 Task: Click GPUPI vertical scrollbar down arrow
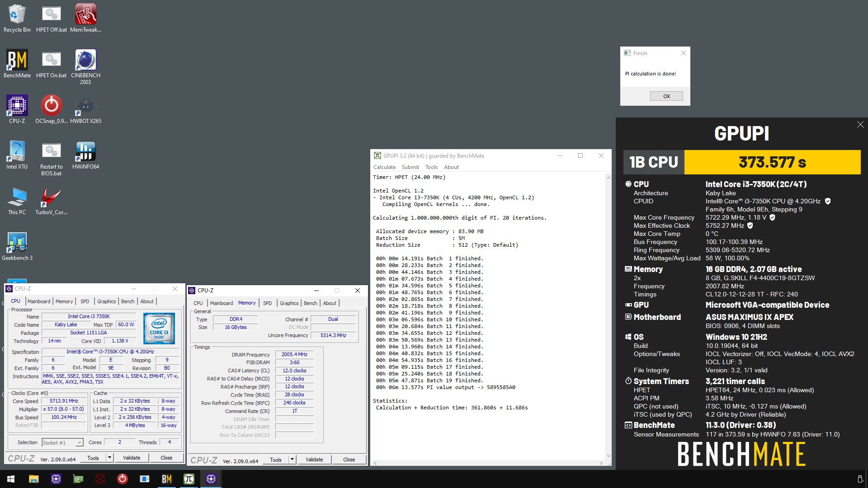tap(608, 456)
